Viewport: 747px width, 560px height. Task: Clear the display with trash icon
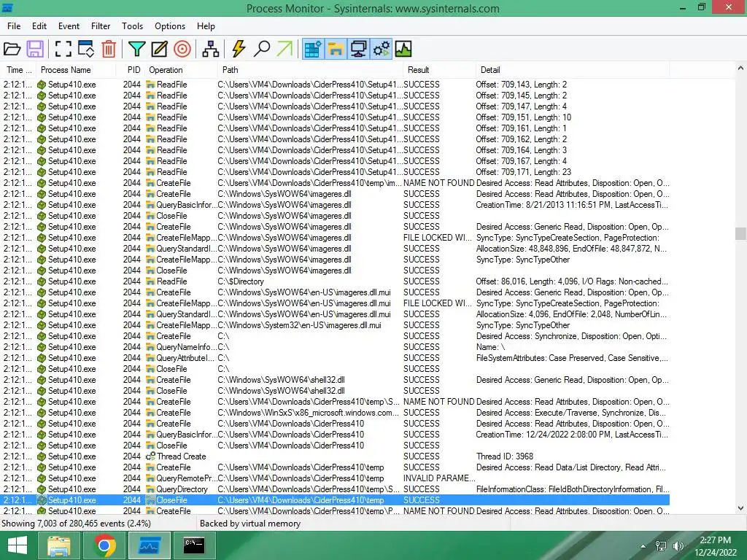[x=109, y=49]
